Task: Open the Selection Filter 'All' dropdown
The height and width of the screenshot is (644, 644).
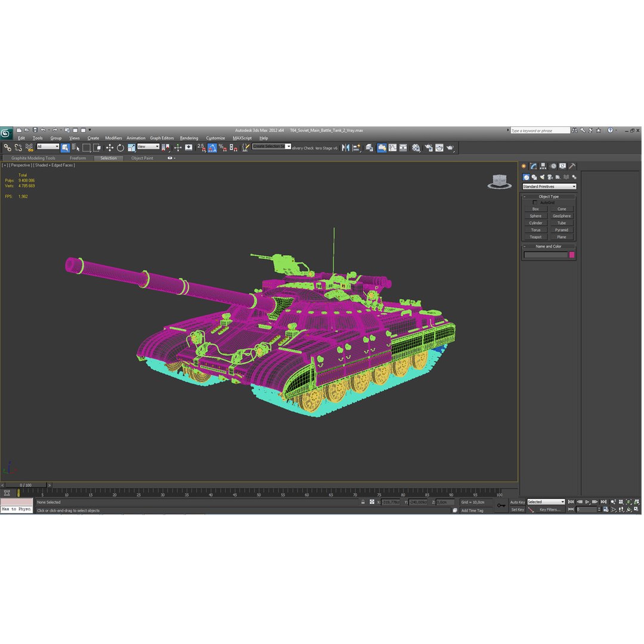Action: [48, 147]
